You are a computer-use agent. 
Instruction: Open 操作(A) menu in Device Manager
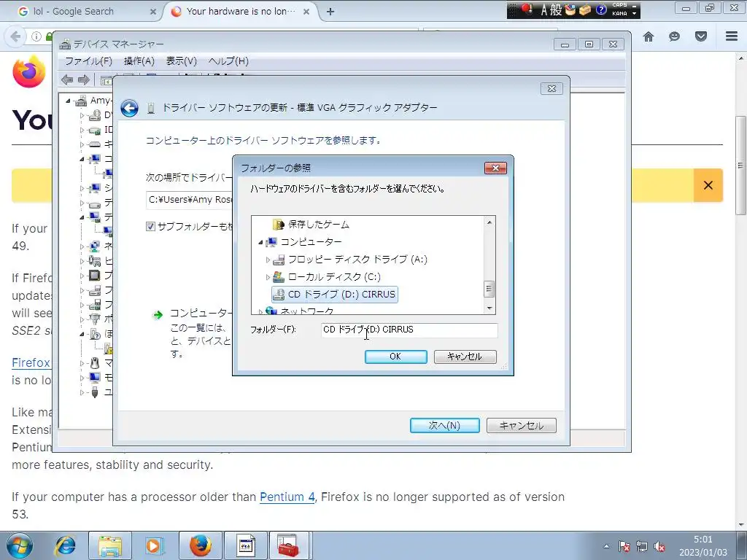(x=139, y=61)
